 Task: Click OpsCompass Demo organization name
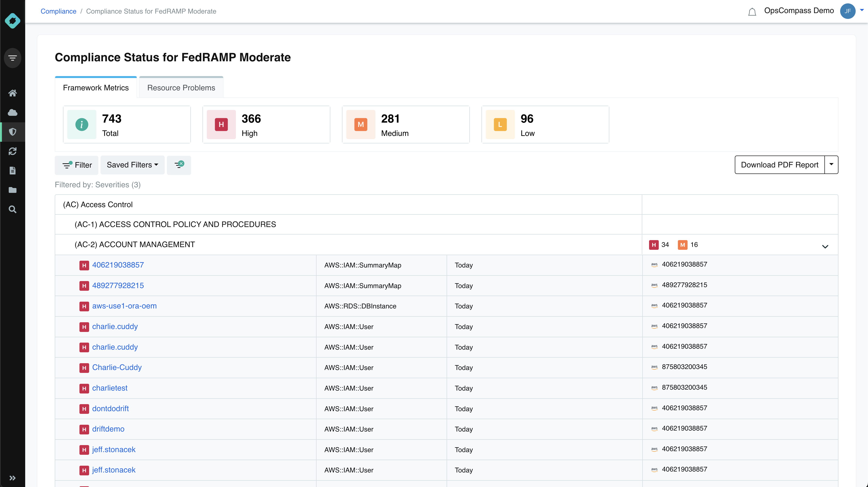click(799, 10)
